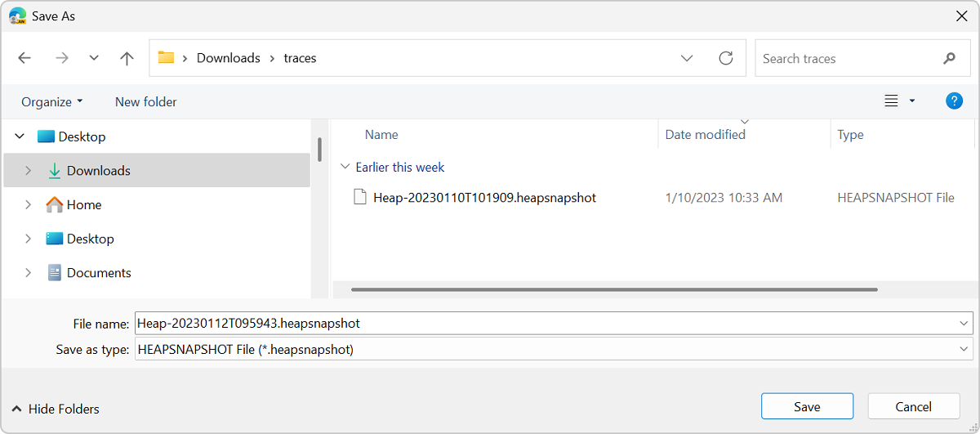Click the Save button
The width and height of the screenshot is (980, 434).
click(x=807, y=406)
